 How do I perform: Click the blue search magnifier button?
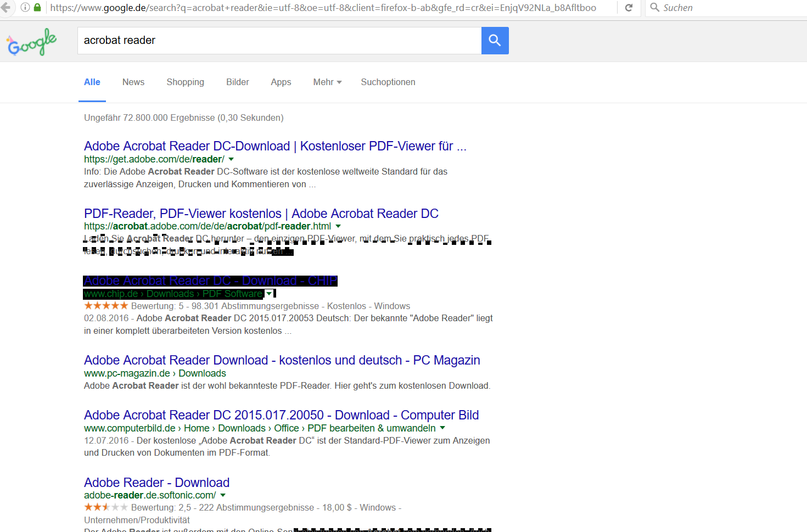tap(495, 41)
